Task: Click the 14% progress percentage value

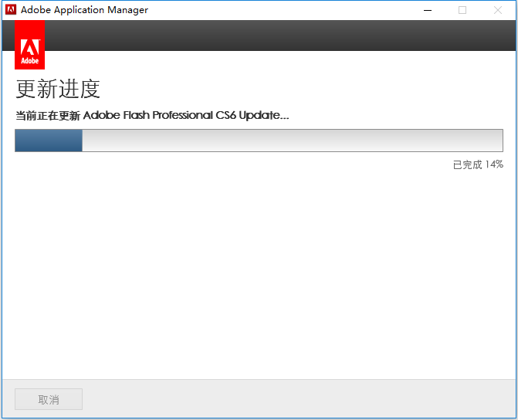Action: pos(494,164)
